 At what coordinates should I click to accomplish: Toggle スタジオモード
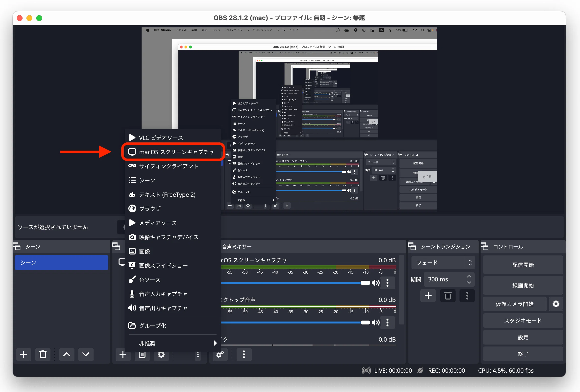[x=523, y=321]
